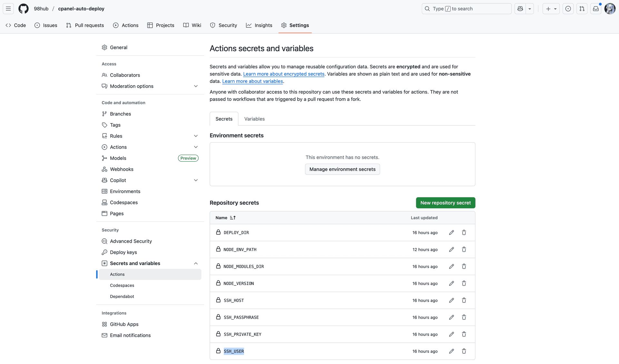Open the Pull requests icon in the header
The width and height of the screenshot is (619, 364).
(582, 9)
